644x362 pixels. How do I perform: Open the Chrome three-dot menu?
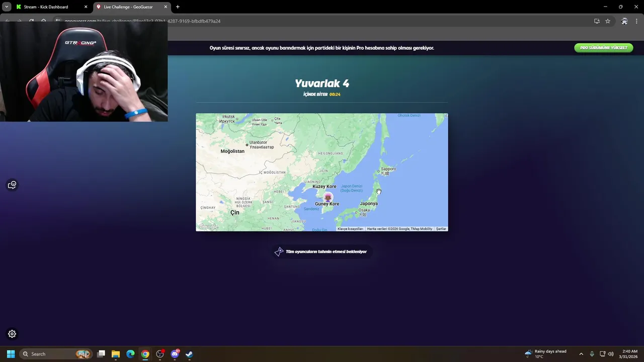click(636, 21)
